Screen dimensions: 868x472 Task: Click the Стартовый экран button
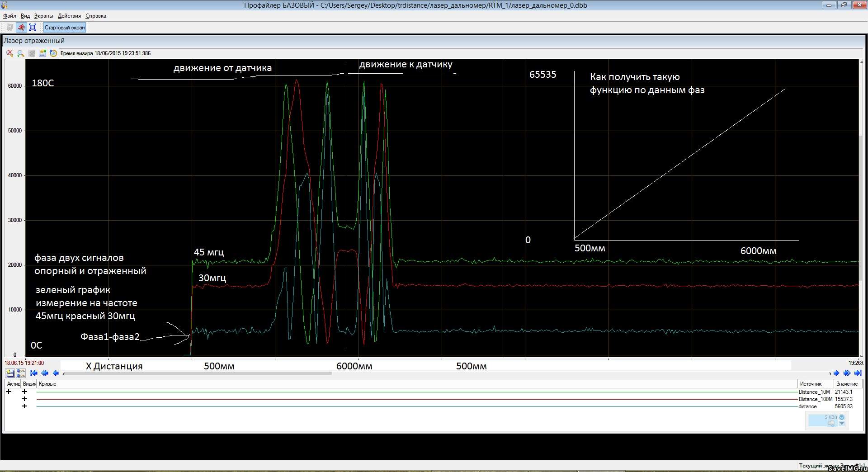pyautogui.click(x=65, y=28)
